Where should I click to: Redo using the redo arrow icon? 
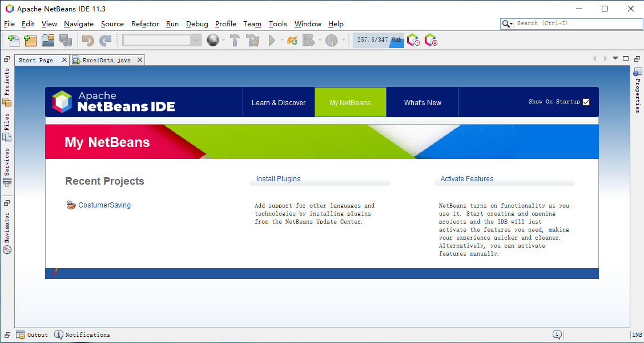106,40
